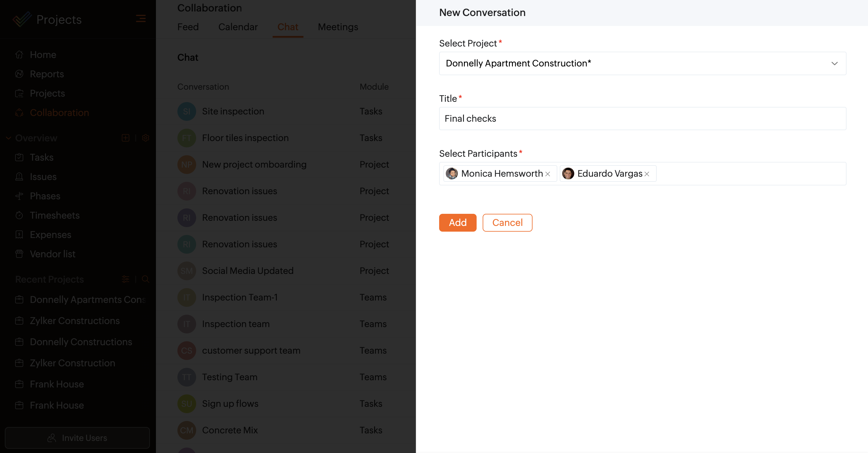The width and height of the screenshot is (868, 453).
Task: Click Invite Users button
Action: tap(77, 438)
